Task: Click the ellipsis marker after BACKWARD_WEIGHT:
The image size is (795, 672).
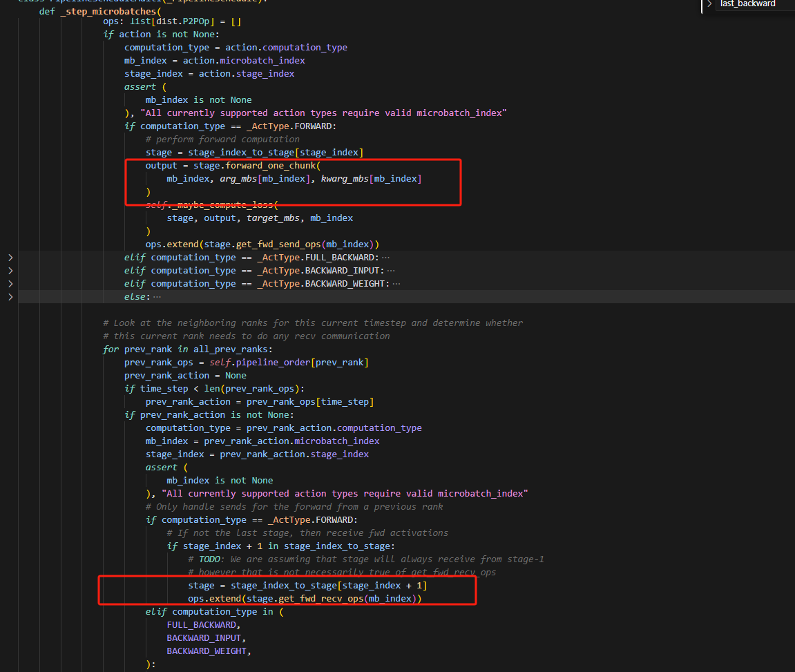Action: (x=396, y=284)
